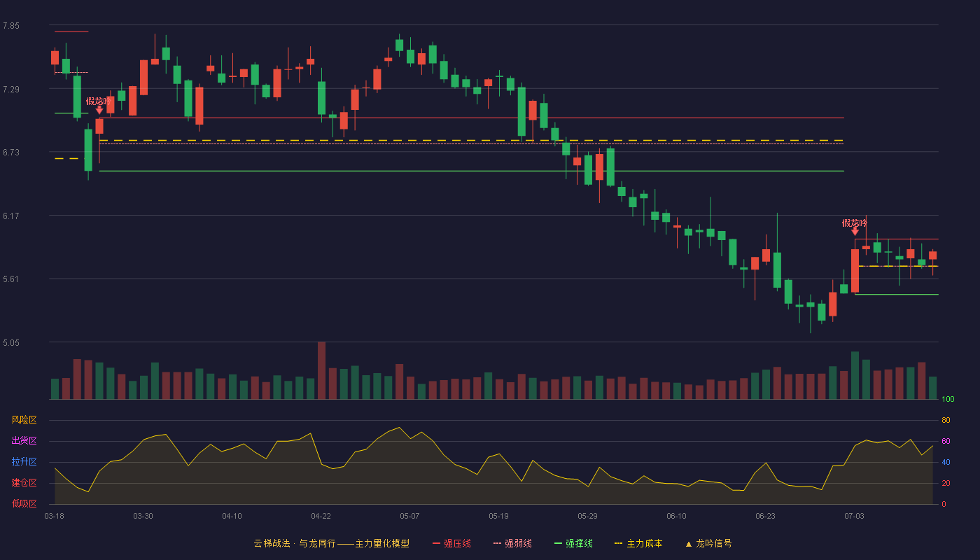
Task: Click the 07-03 date label
Action: [x=854, y=516]
